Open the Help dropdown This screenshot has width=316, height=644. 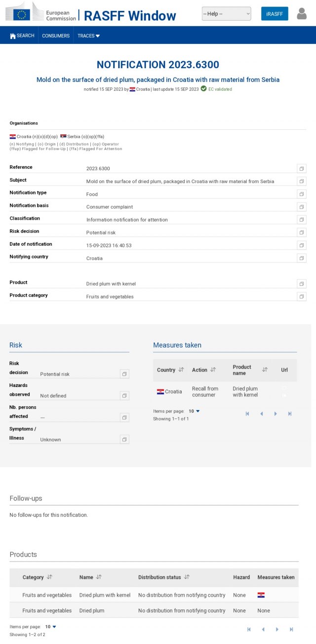pos(226,14)
